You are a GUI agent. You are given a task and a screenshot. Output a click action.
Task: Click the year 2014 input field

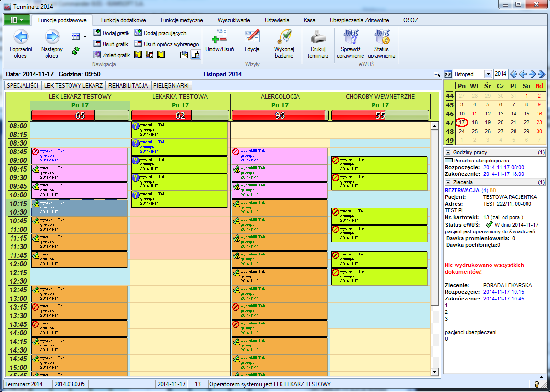[x=500, y=74]
